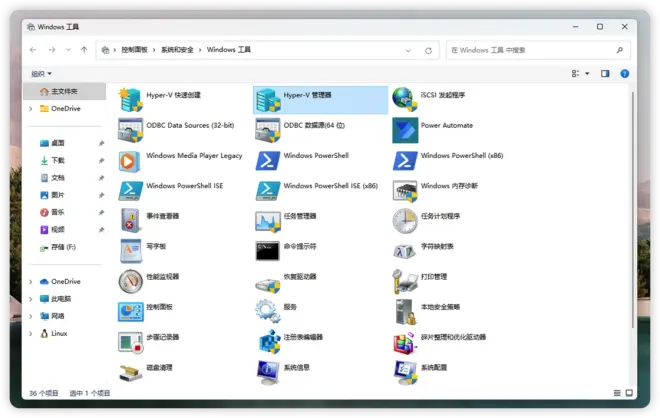Screen dimensions: 660x418
Task: Open the blue help question mark
Action: [625, 74]
